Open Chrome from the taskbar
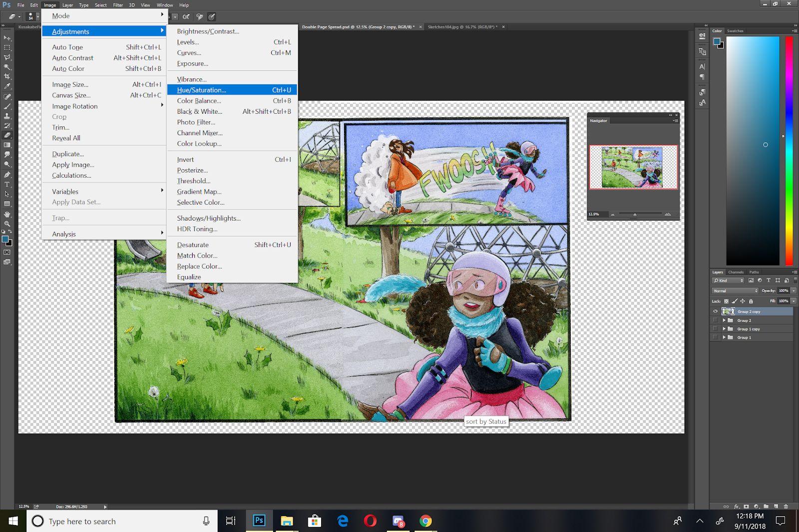The image size is (799, 532). tap(425, 521)
